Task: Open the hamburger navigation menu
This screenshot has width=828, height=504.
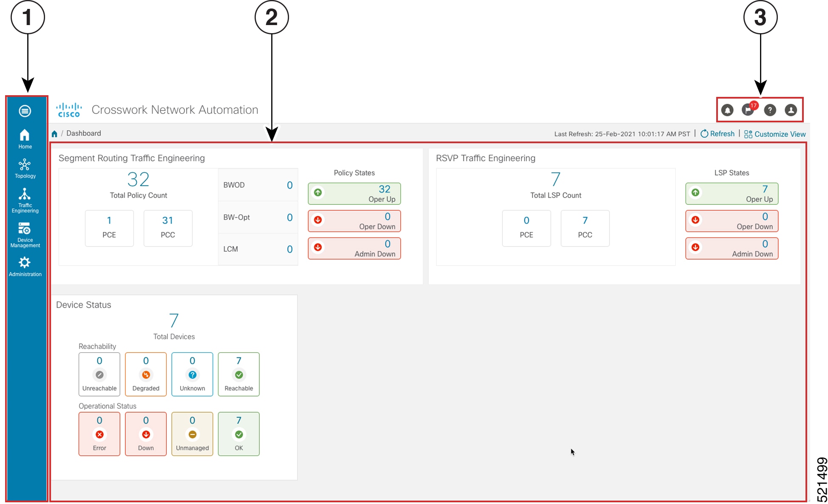Action: click(x=25, y=110)
